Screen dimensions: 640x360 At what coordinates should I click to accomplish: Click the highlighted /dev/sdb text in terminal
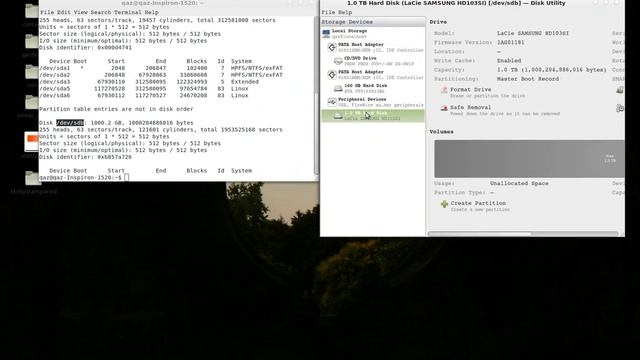click(70, 123)
